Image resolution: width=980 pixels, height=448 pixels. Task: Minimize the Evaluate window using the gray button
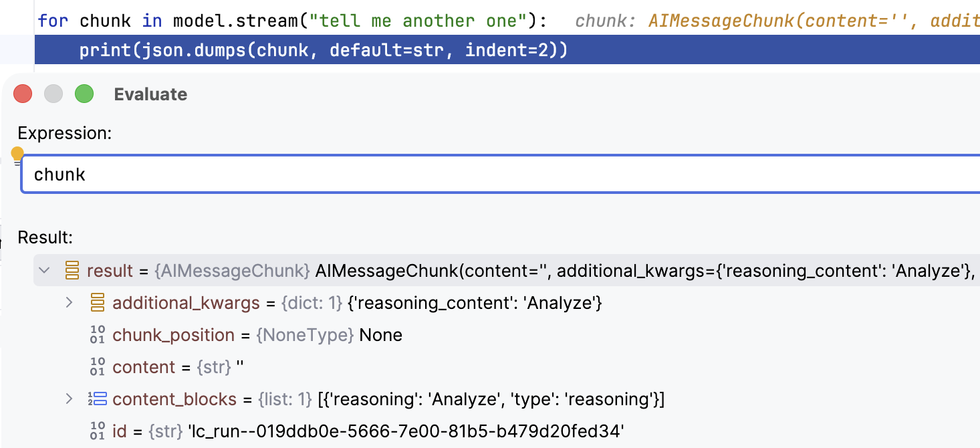(x=53, y=94)
